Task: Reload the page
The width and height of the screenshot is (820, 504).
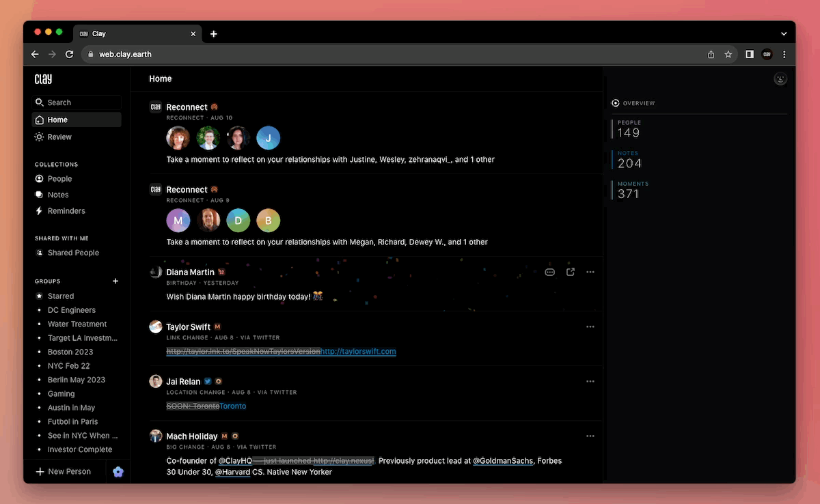Action: pyautogui.click(x=69, y=54)
